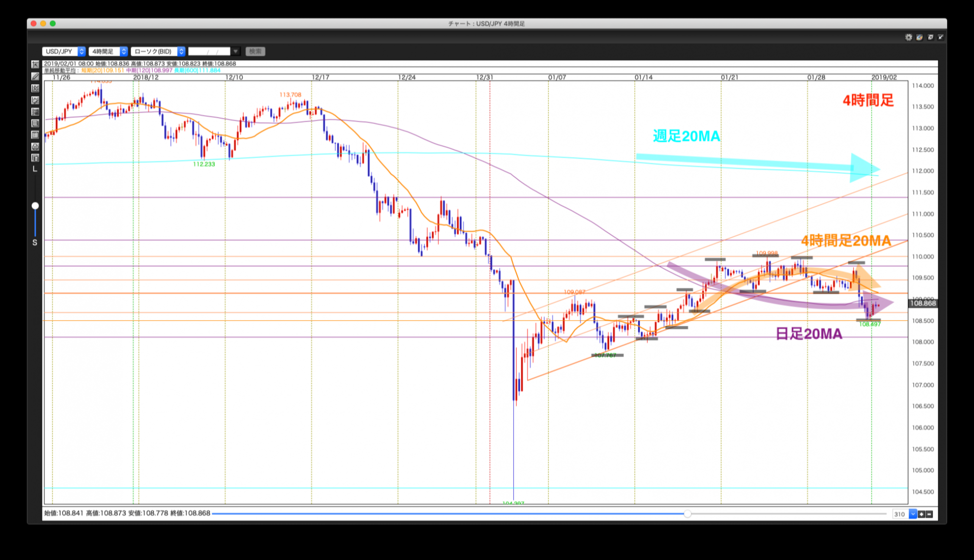Click the horizontal chart scroll slider handle
Screen dimensions: 974x560
pos(687,514)
